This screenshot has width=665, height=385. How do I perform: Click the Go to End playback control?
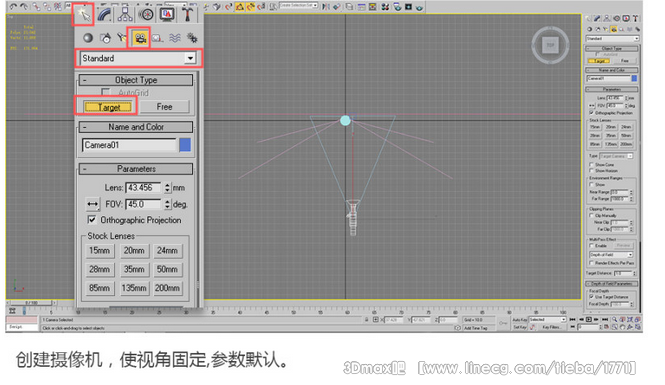pos(605,319)
